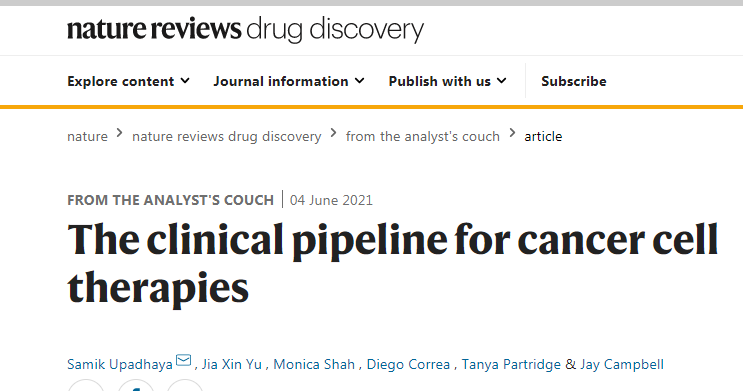Open author Monica Shah's profile
Image resolution: width=743 pixels, height=391 pixels.
click(x=314, y=364)
